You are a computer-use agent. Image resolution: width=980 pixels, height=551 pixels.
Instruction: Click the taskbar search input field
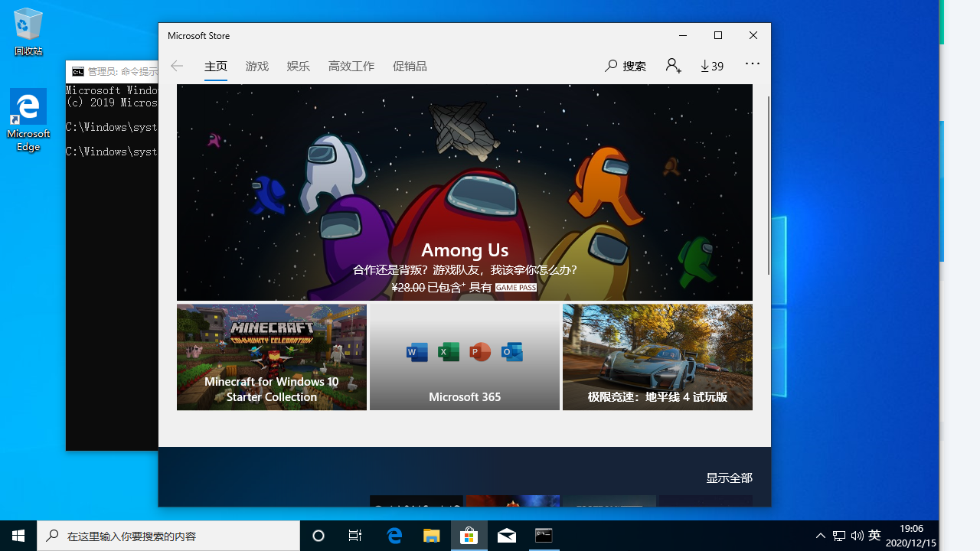point(167,535)
